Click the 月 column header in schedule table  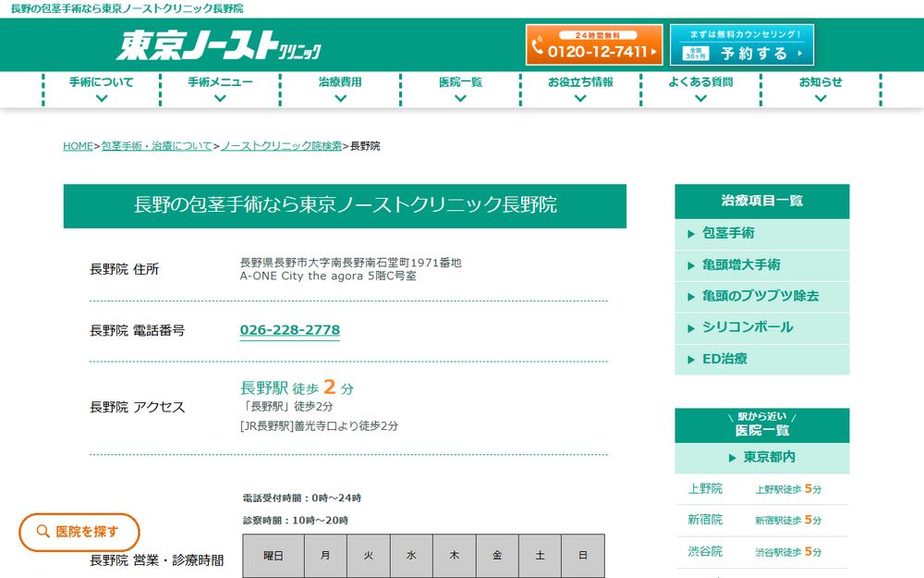click(x=325, y=556)
